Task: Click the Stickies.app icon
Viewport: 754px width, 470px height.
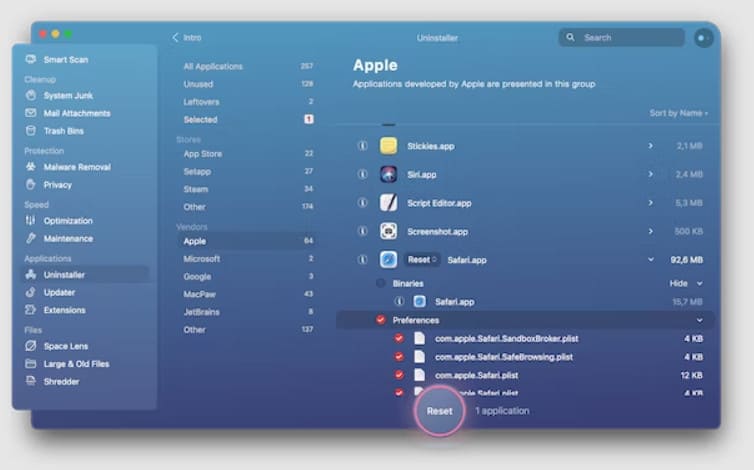Action: (x=388, y=146)
